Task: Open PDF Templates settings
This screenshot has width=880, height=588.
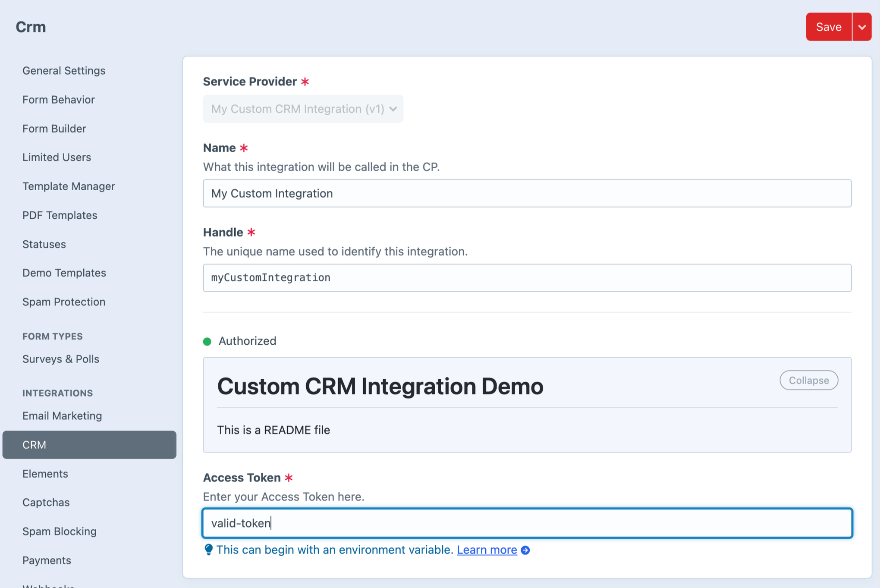Action: (x=60, y=215)
